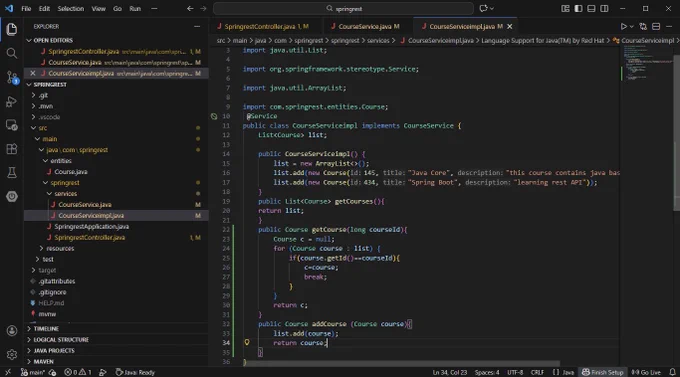Open the remote window indicator in status bar
This screenshot has width=680, height=377.
point(8,372)
